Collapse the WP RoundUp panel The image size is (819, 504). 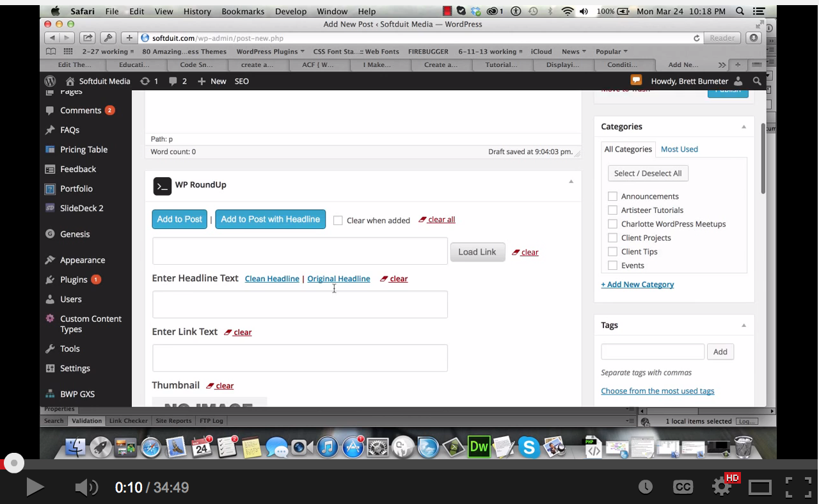click(571, 182)
